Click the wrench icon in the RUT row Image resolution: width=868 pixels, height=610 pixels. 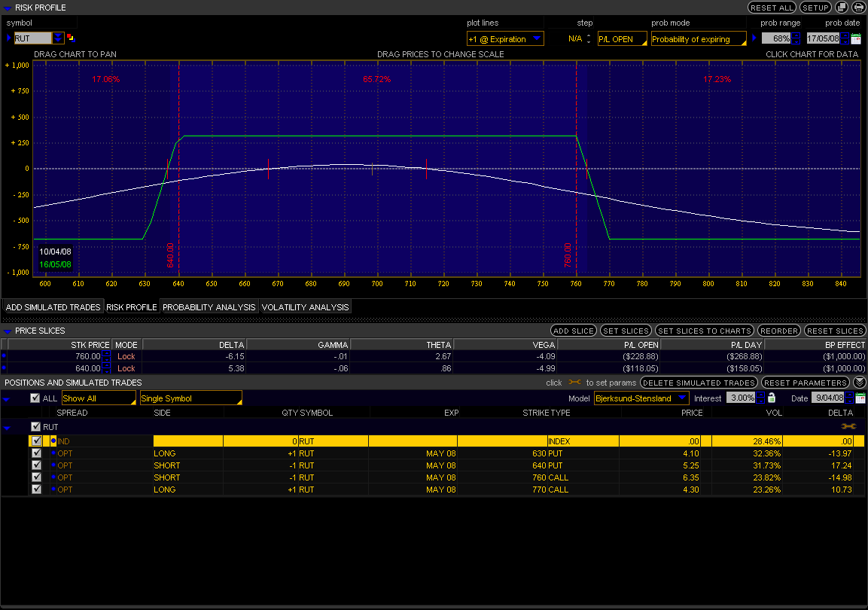pyautogui.click(x=848, y=426)
